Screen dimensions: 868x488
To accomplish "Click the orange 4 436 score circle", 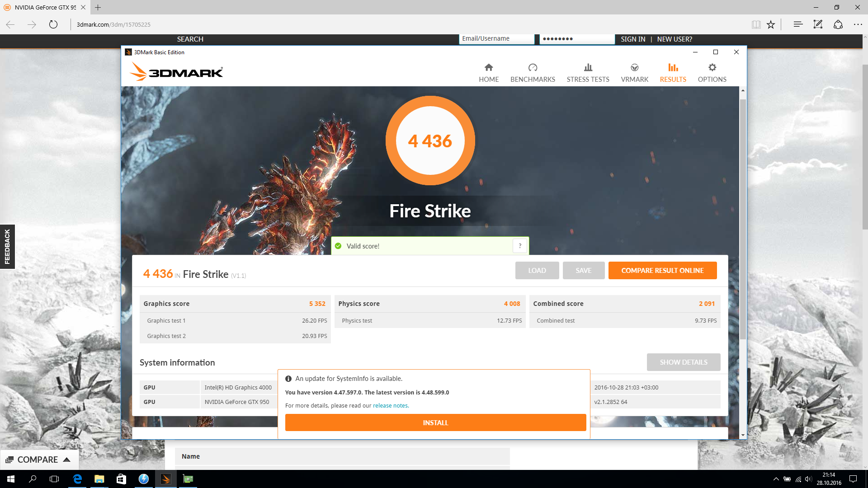I will point(430,141).
